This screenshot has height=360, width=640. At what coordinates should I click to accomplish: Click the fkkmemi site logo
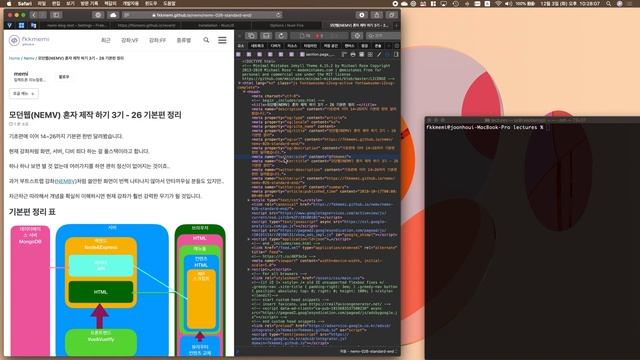29,40
